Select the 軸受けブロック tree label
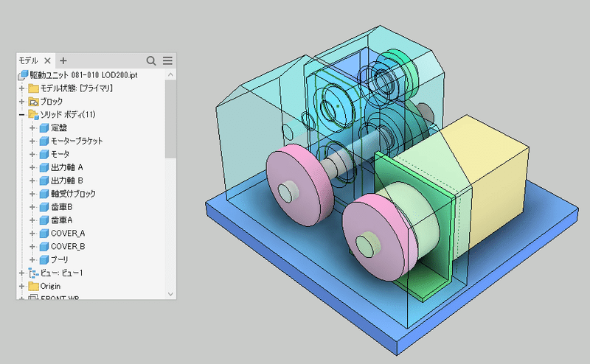This screenshot has width=590, height=364. [73, 194]
